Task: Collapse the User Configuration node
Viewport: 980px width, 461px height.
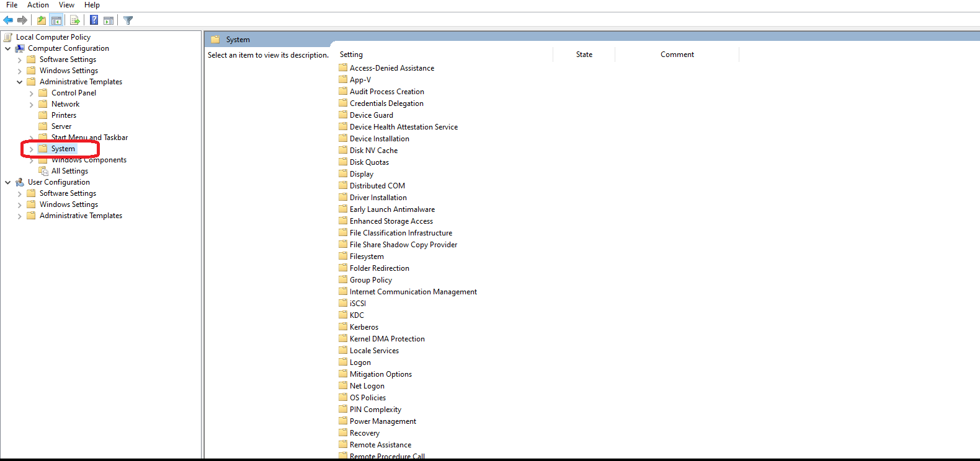Action: point(7,182)
